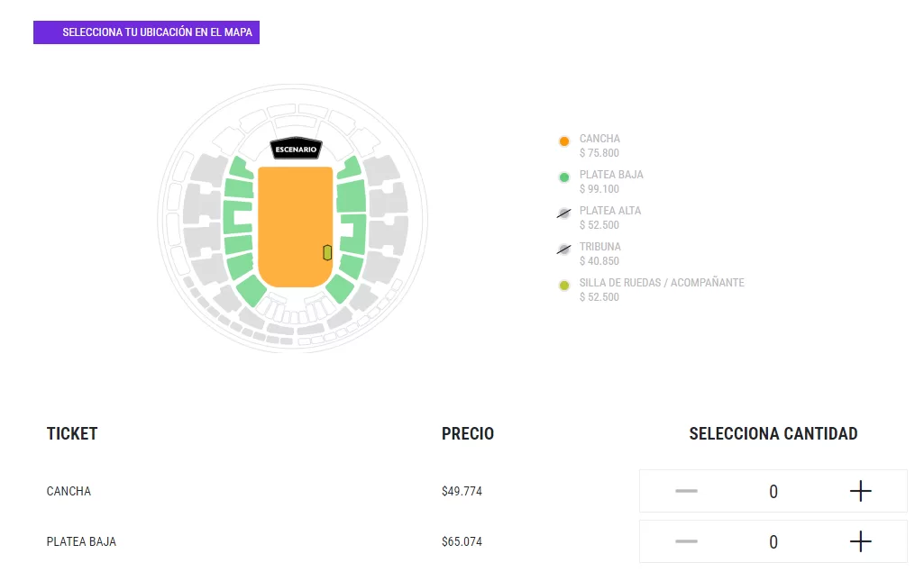Select the bottom-right green PLATEA BAJA section

point(339,289)
